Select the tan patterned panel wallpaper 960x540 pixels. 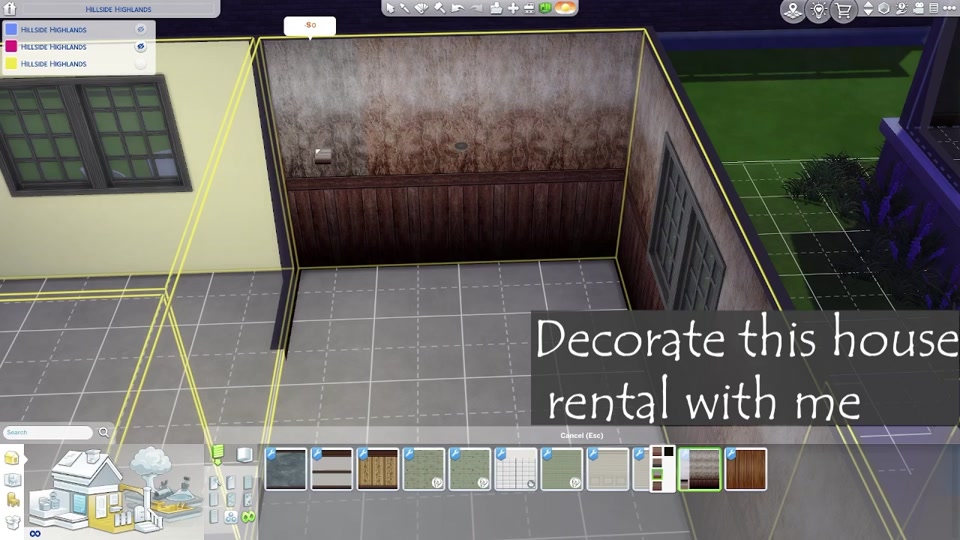point(378,469)
